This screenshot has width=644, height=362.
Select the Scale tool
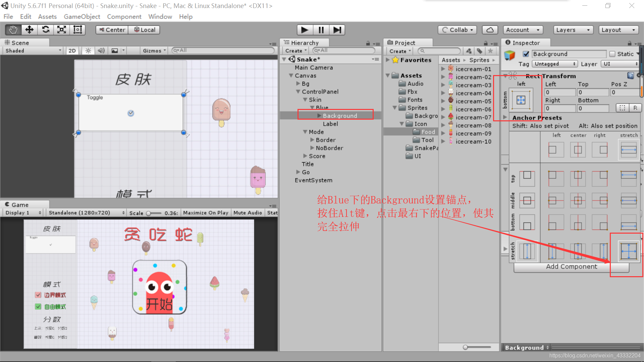click(x=62, y=30)
